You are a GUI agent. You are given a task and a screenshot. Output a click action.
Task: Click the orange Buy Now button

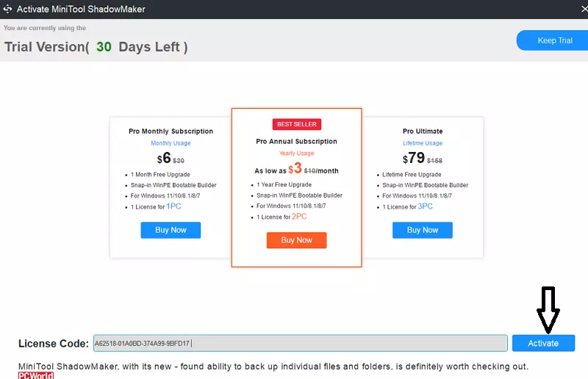[x=296, y=240]
